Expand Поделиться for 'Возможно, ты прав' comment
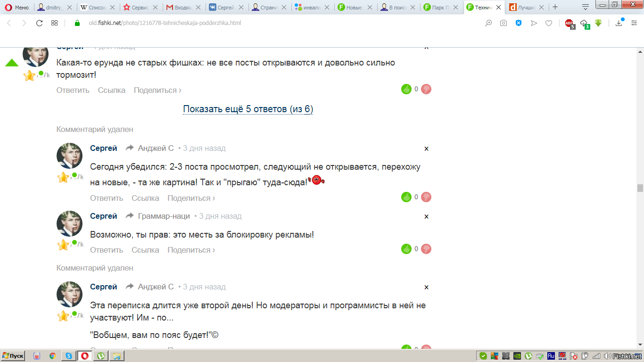Screen dimensions: 644x362 (191, 250)
